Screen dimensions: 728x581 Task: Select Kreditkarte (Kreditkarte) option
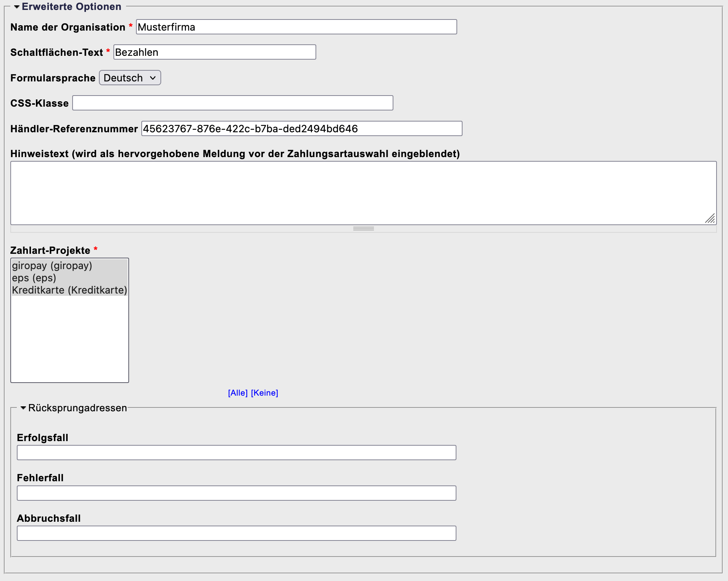coord(69,290)
